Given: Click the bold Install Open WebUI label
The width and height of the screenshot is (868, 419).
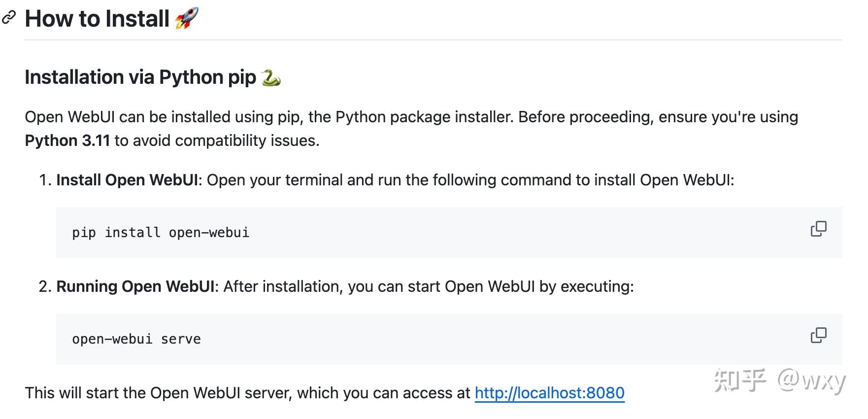Looking at the screenshot, I should (x=127, y=180).
